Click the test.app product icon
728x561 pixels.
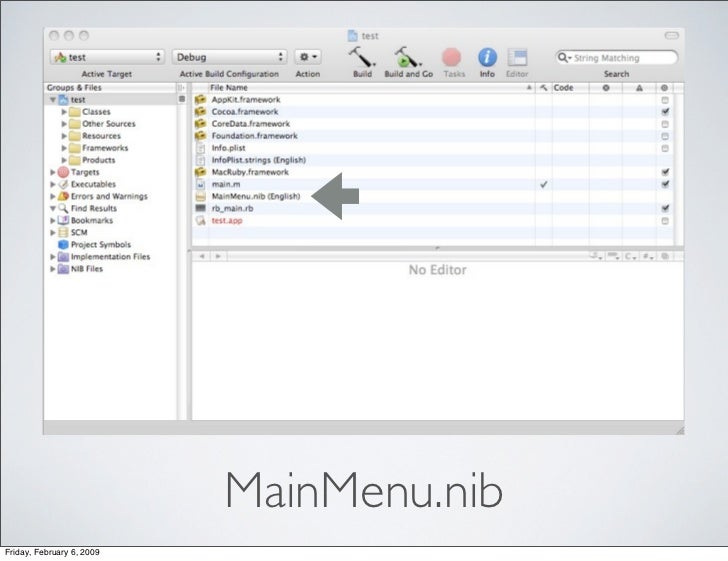[x=201, y=220]
